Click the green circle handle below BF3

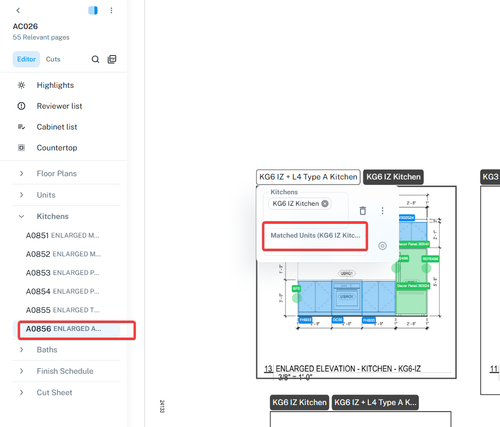tap(297, 298)
